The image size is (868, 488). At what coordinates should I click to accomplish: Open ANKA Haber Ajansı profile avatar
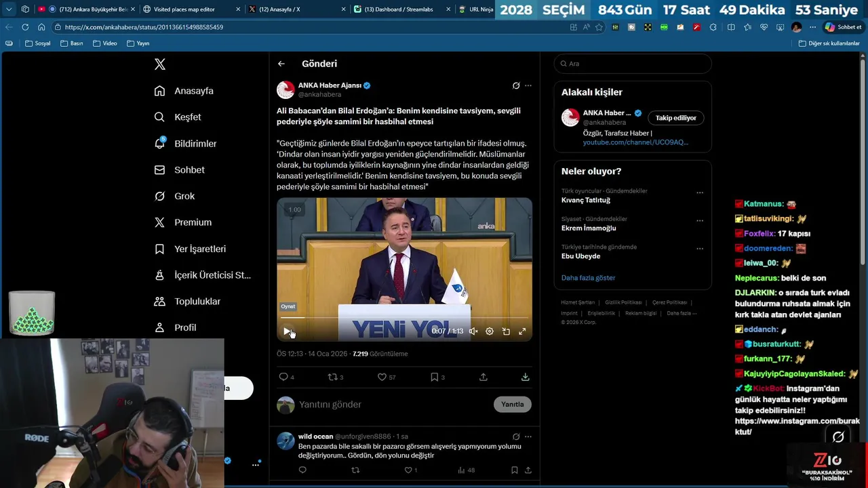click(285, 89)
